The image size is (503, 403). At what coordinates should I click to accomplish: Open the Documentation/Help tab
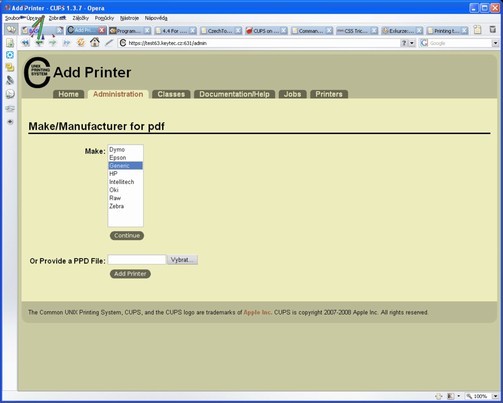click(234, 94)
